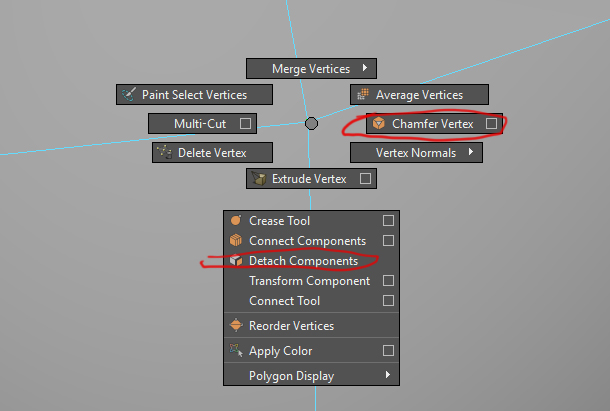The image size is (610, 411).
Task: Click the Delete Vertex icon
Action: point(164,153)
